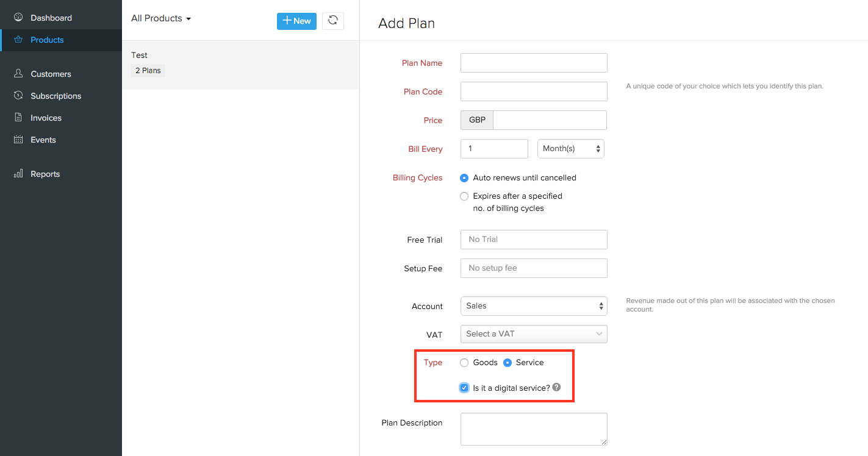This screenshot has width=868, height=456.
Task: Click the Reports bar chart icon
Action: click(18, 174)
